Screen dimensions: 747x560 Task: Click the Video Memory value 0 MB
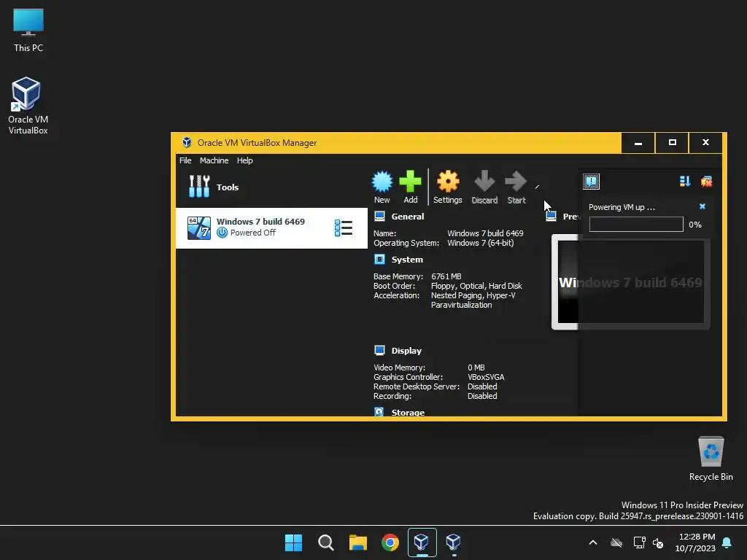[x=476, y=367]
